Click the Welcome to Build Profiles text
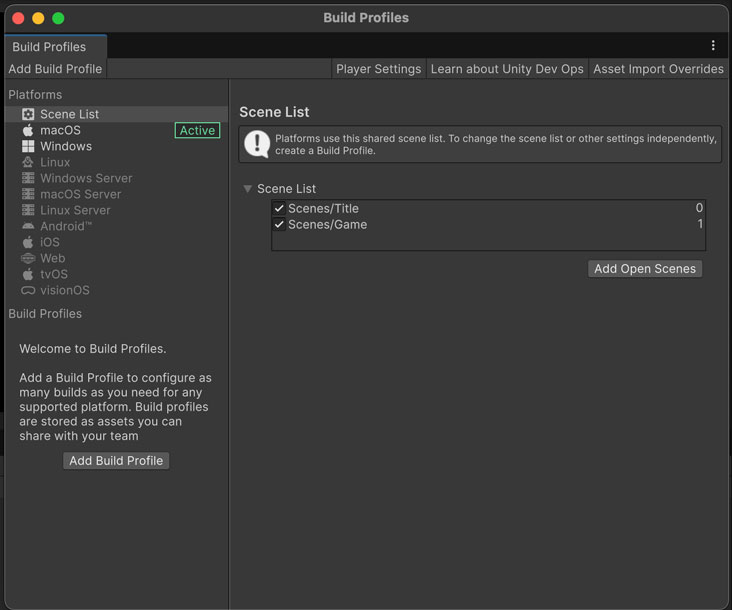Image resolution: width=732 pixels, height=610 pixels. tap(92, 349)
